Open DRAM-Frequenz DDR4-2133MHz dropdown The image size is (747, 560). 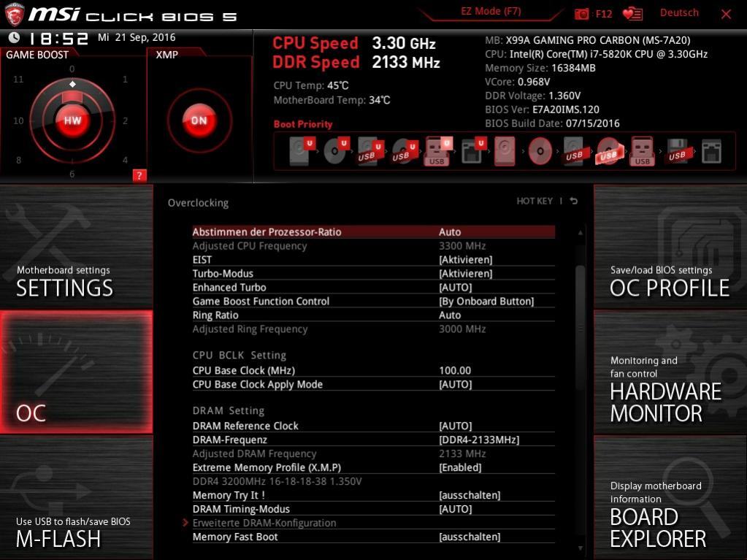[479, 440]
